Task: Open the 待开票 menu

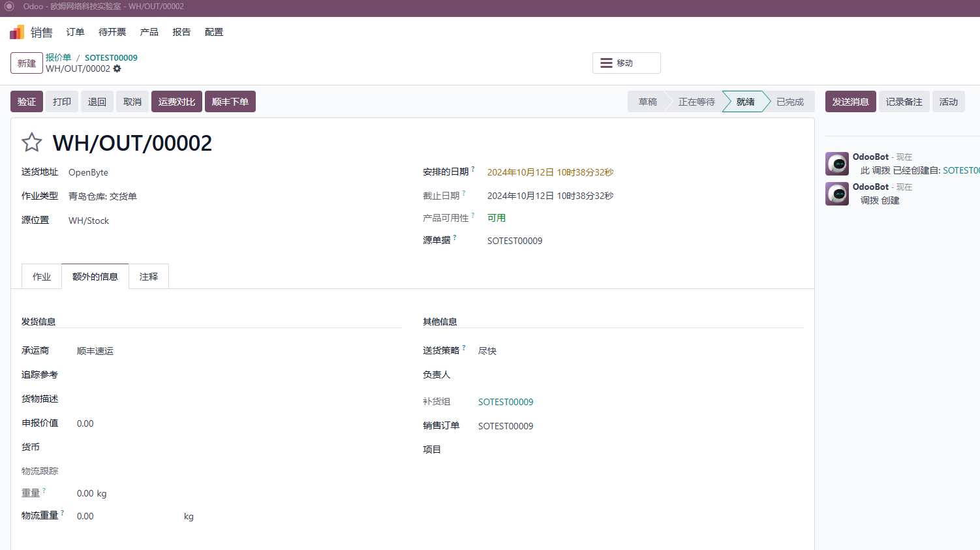Action: click(112, 32)
